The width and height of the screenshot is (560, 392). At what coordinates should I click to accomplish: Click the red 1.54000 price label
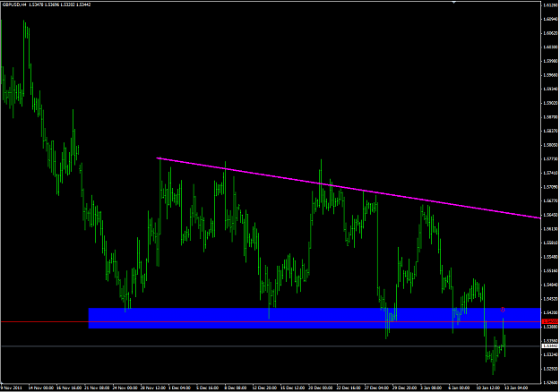[x=550, y=321]
